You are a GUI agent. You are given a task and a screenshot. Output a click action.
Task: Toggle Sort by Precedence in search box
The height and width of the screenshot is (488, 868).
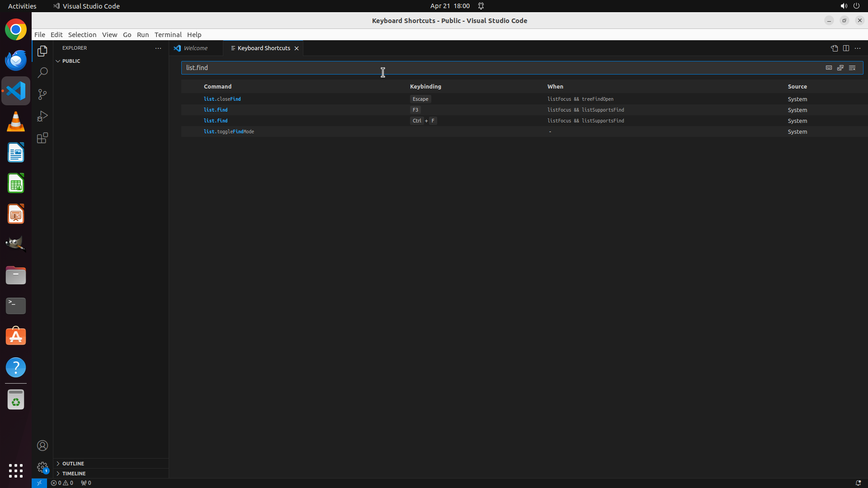tap(840, 68)
